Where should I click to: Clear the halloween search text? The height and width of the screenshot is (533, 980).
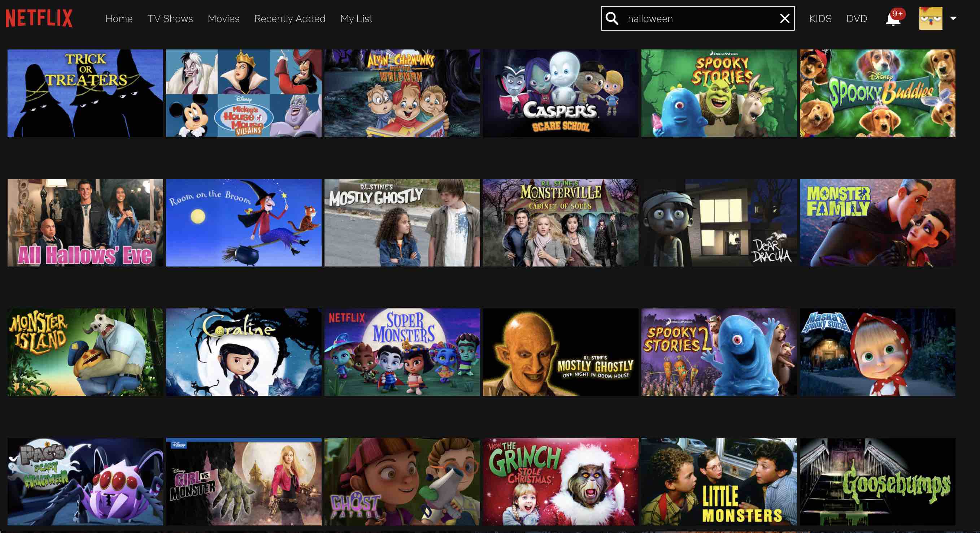(x=784, y=18)
